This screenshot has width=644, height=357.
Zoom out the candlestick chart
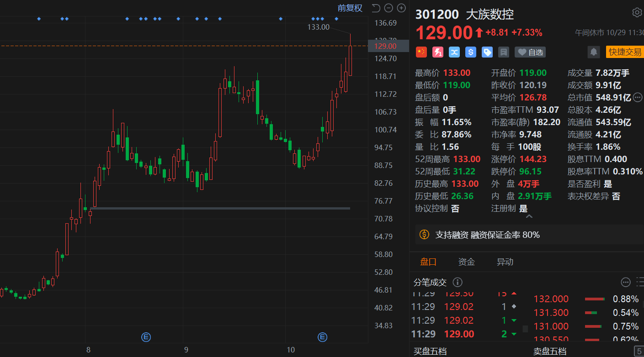[389, 8]
